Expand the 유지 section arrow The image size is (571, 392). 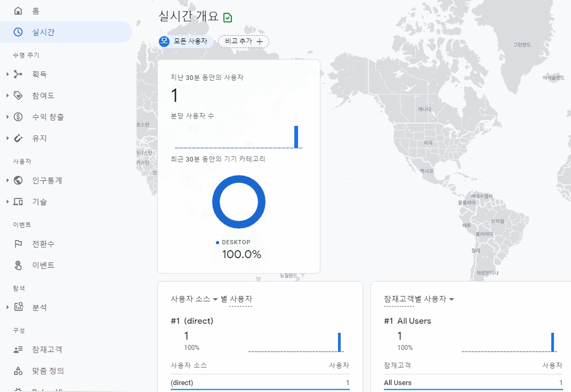pyautogui.click(x=7, y=138)
